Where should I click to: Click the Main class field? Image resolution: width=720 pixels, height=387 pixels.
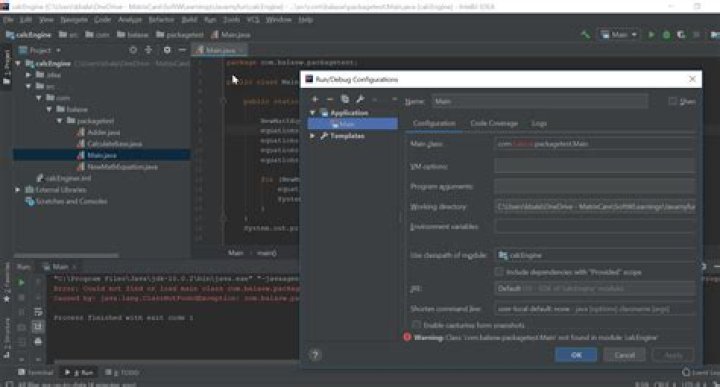[x=595, y=144]
